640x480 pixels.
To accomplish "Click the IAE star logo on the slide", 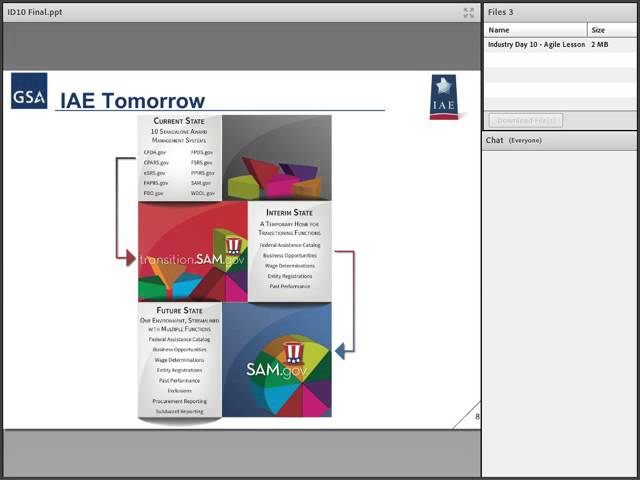I will pos(444,97).
